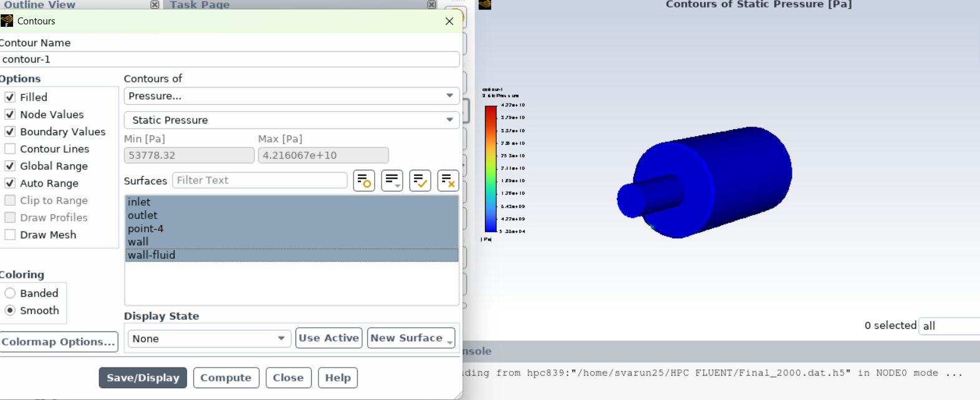Toggle the Node Values checkbox
Viewport: 980px width, 400px height.
(x=10, y=114)
